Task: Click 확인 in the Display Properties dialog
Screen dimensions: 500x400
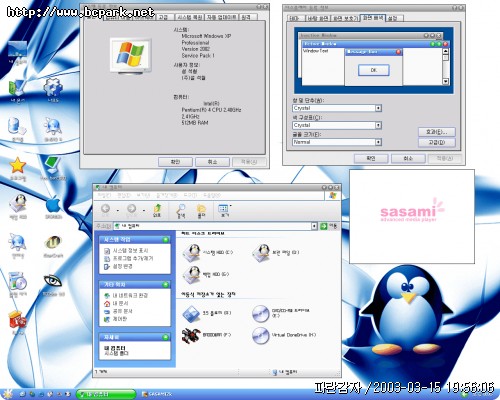Action: (x=371, y=158)
